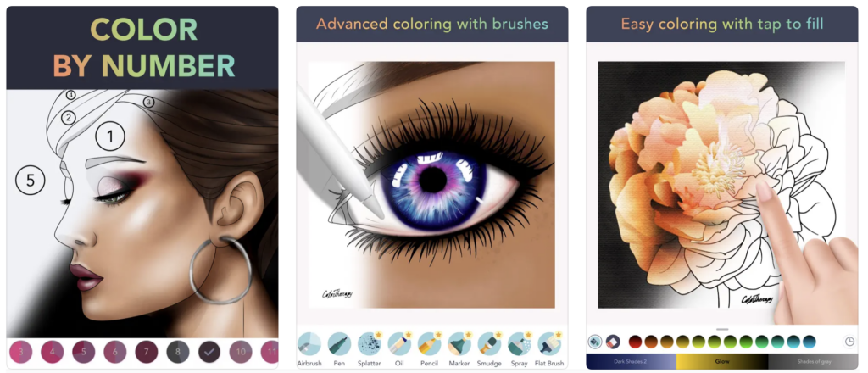
Task: Select the Smudge tool
Action: 489,343
